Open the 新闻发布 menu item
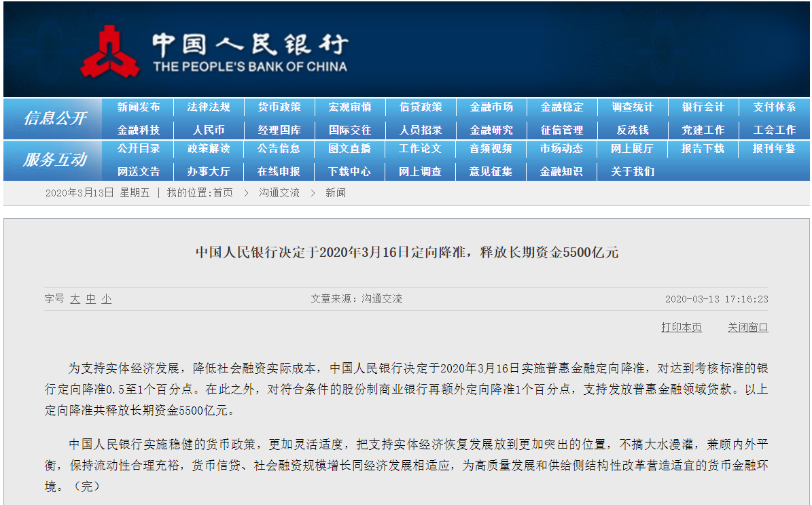Image resolution: width=812 pixels, height=505 pixels. coord(139,107)
